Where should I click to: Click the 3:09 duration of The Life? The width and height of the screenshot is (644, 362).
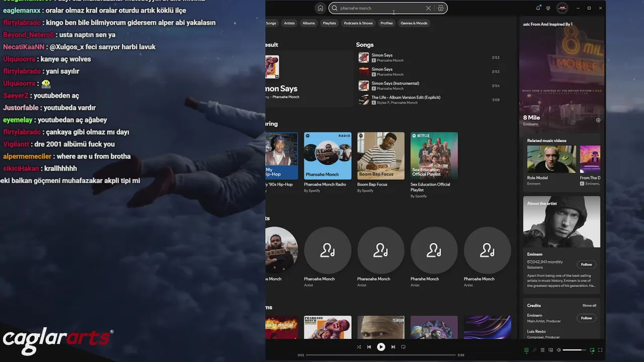tap(496, 100)
